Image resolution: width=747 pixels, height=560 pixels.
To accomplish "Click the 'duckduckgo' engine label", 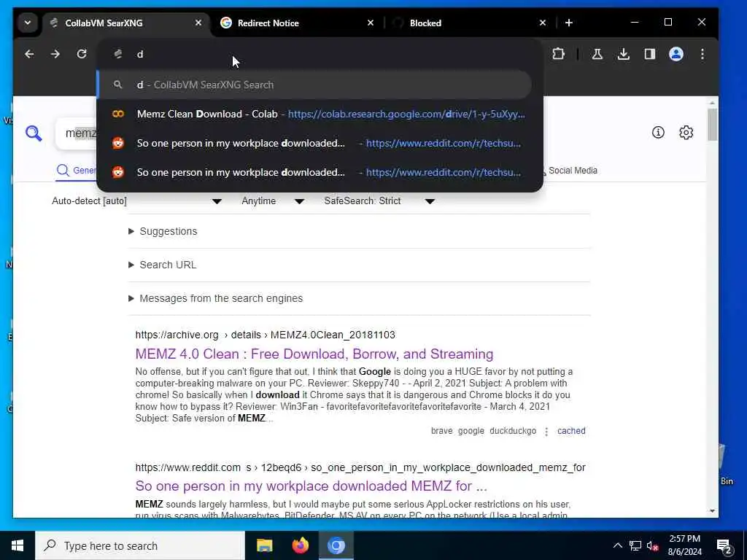I will click(513, 431).
